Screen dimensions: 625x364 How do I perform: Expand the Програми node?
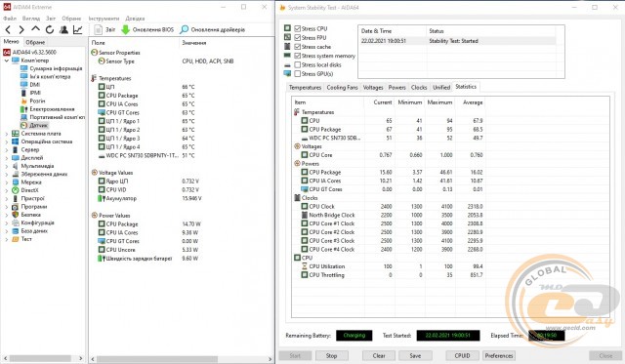[x=7, y=207]
